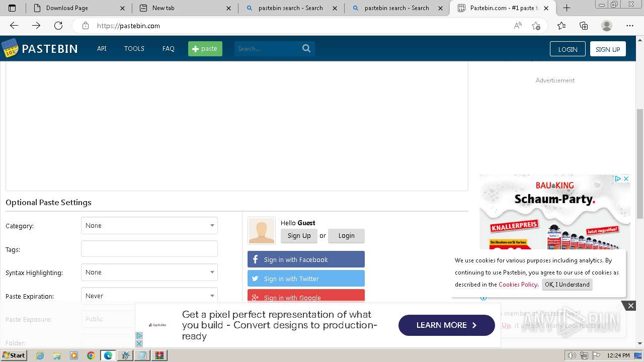Open the Start menu
This screenshot has width=644, height=362.
(x=14, y=355)
